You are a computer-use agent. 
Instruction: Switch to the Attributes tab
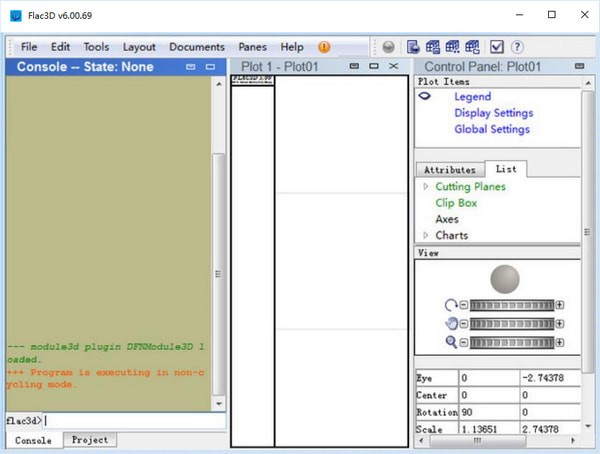click(x=449, y=170)
